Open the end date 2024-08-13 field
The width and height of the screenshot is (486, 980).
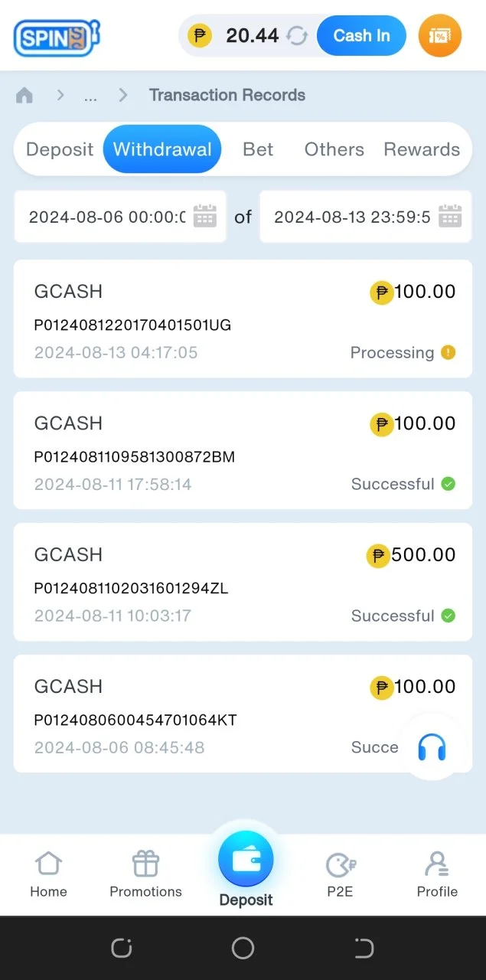point(366,217)
